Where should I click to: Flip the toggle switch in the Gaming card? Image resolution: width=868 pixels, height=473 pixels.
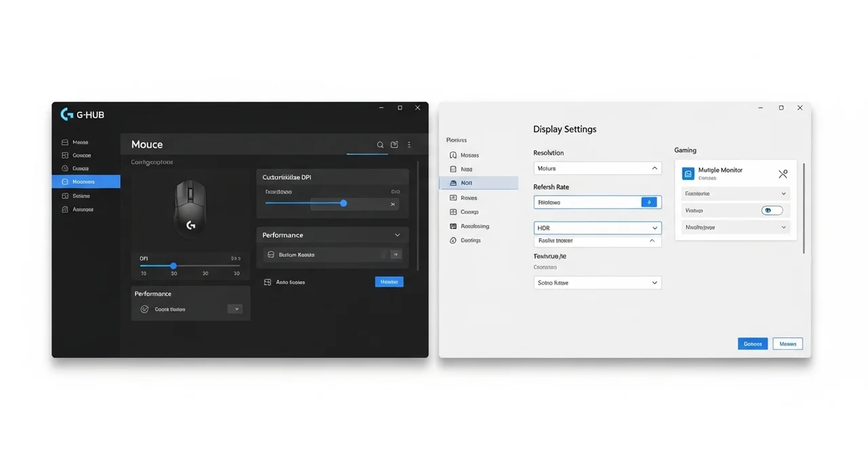point(772,211)
